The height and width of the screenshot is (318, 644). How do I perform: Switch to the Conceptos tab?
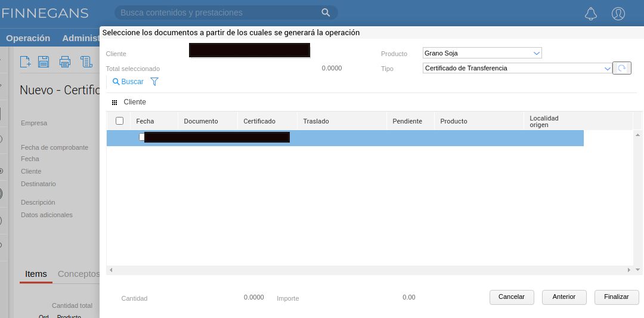point(79,274)
